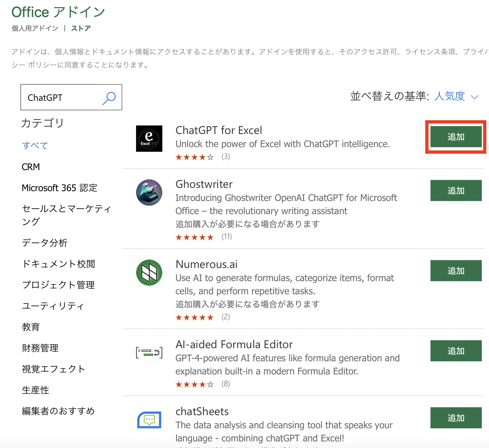The image size is (489, 448).
Task: Select ユーティリティ category
Action: [53, 306]
